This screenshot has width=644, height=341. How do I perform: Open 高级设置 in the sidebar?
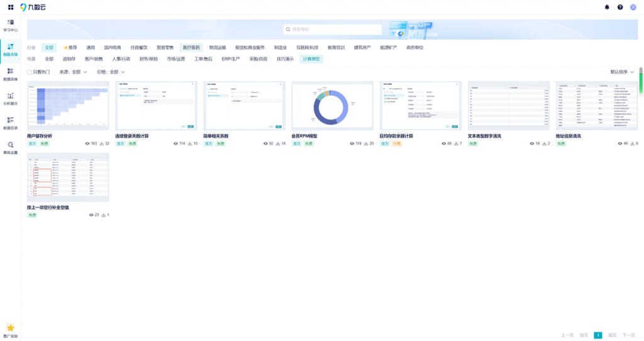coord(10,148)
